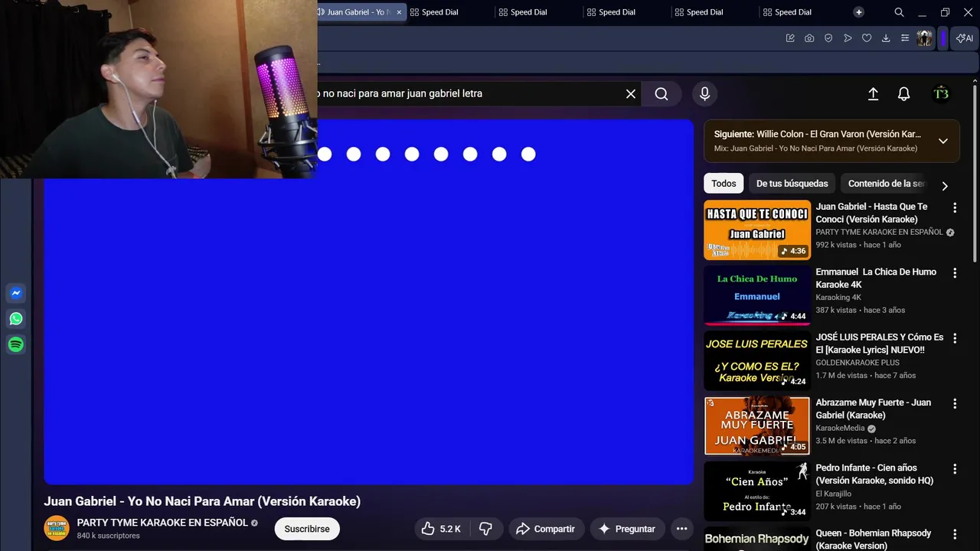Show more filter chips with right arrow
This screenshot has height=551, width=980.
click(x=945, y=186)
